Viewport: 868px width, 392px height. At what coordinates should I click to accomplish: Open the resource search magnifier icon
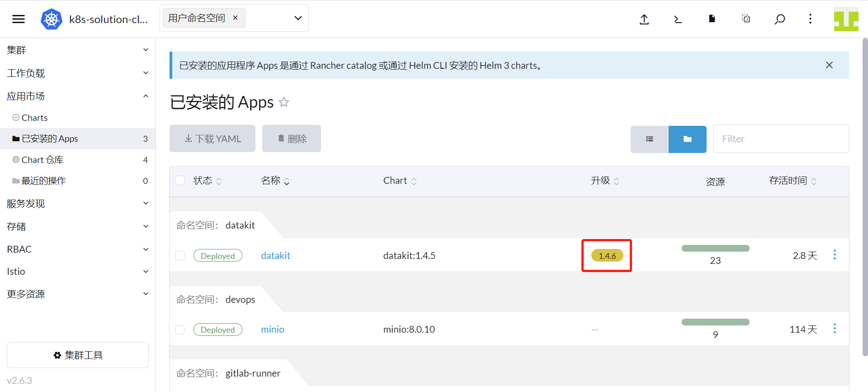click(x=780, y=19)
